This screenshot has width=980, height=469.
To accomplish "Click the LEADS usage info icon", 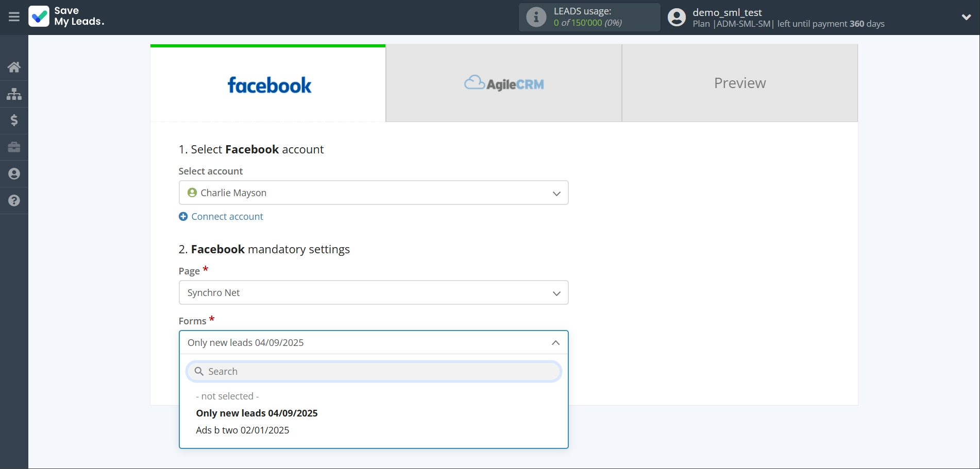I will point(536,17).
